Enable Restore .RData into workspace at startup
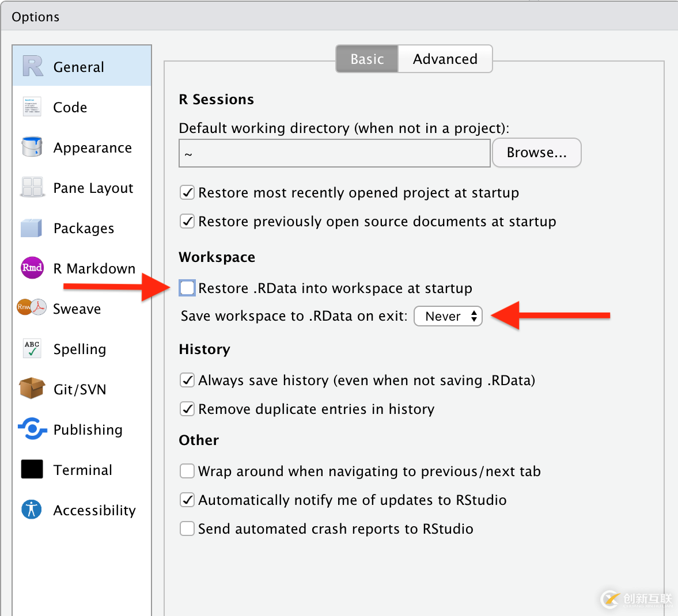The image size is (678, 616). 187,288
